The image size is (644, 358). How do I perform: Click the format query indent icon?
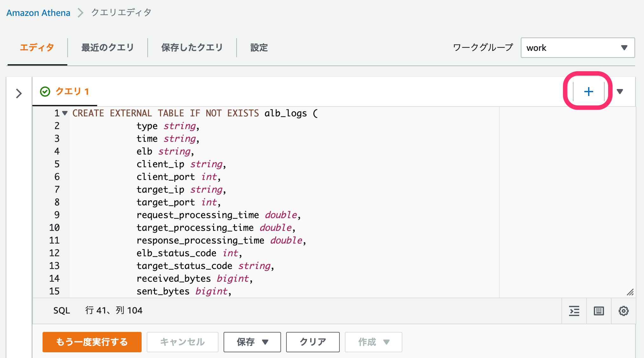pyautogui.click(x=574, y=311)
